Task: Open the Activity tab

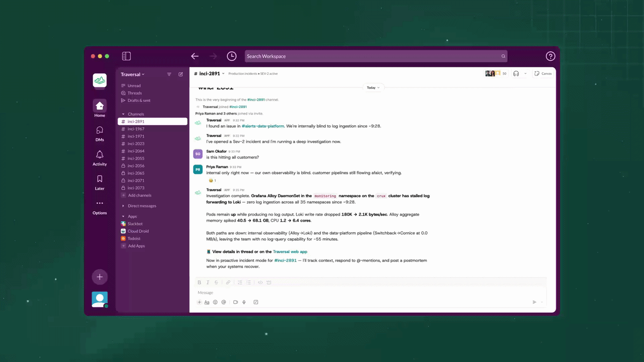Action: tap(100, 157)
